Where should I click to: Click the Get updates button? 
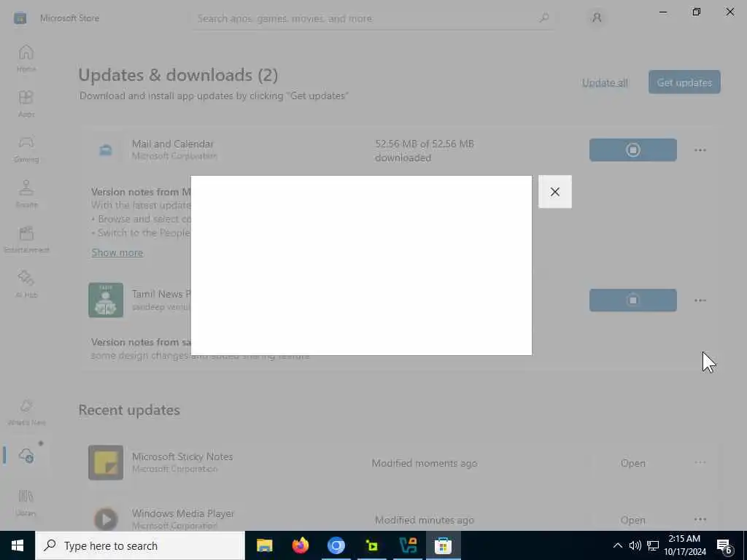coord(684,82)
